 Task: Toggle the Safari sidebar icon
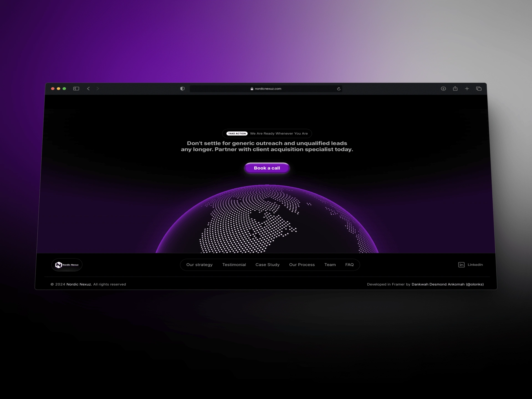pyautogui.click(x=76, y=89)
